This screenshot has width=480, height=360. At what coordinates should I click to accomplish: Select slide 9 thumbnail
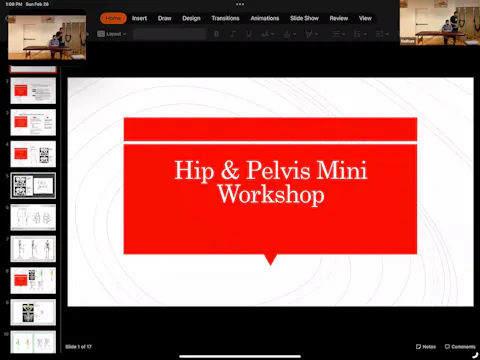click(33, 312)
